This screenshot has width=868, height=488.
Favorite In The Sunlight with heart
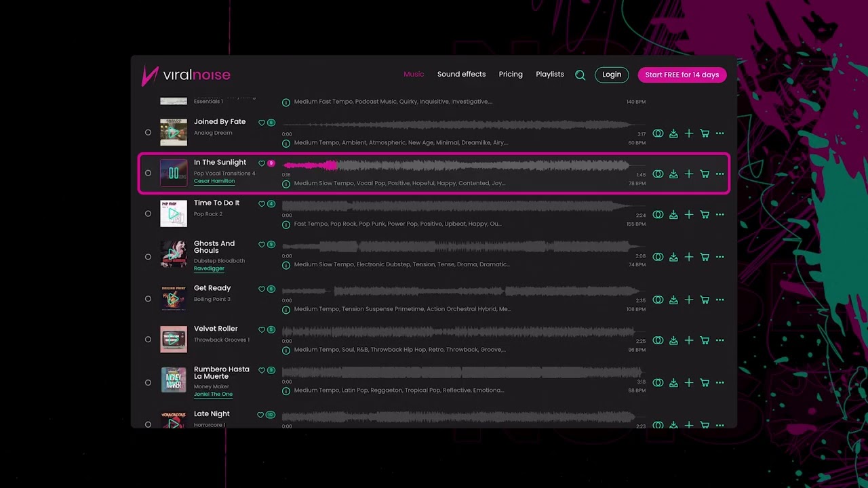pyautogui.click(x=262, y=163)
